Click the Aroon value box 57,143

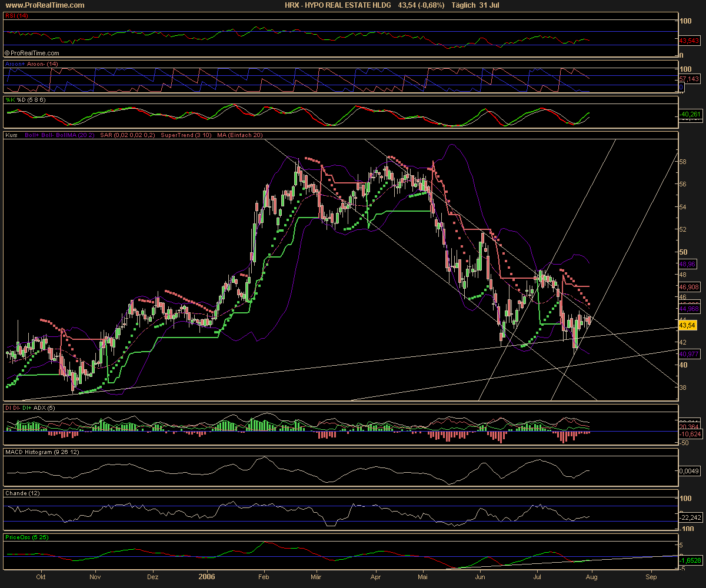coord(688,78)
